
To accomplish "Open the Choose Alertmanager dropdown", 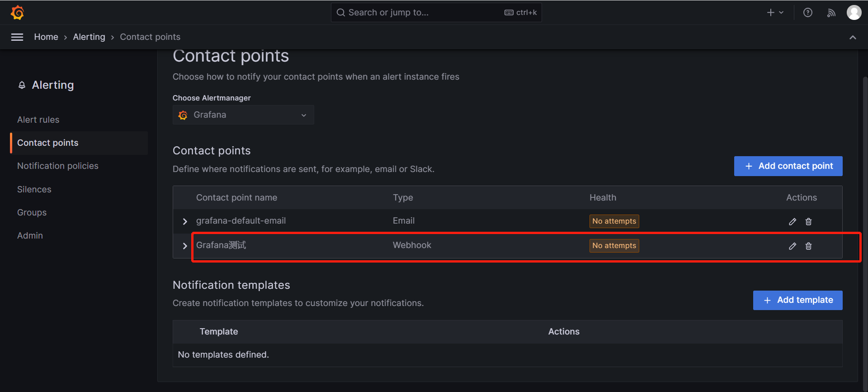I will pyautogui.click(x=243, y=115).
